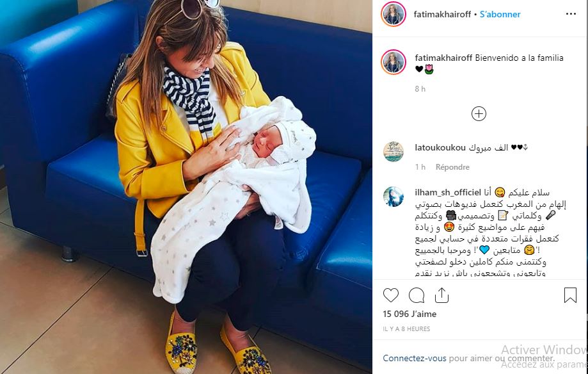Open caption username fatimakhairoff
Viewport: 588px width, 374px height.
[443, 58]
